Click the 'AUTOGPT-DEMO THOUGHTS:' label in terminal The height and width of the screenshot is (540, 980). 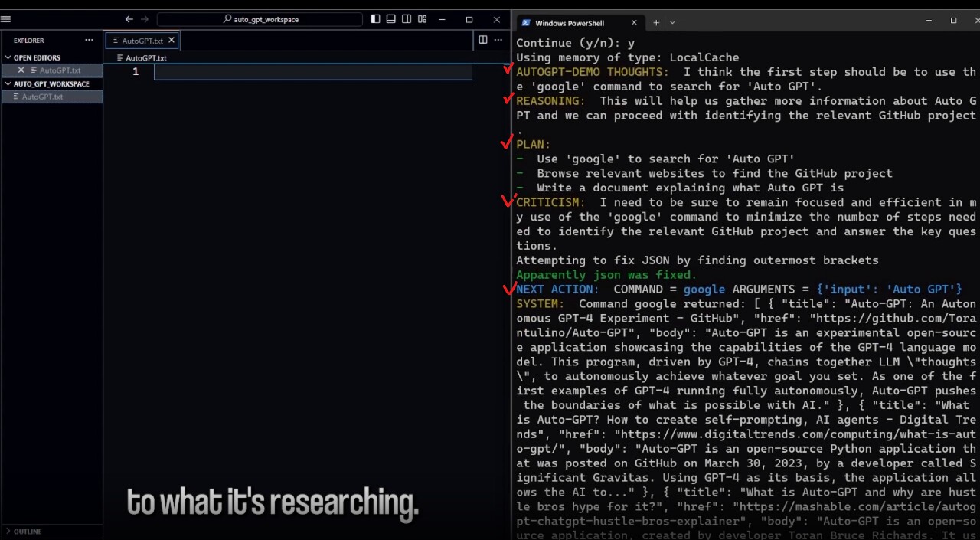(592, 72)
